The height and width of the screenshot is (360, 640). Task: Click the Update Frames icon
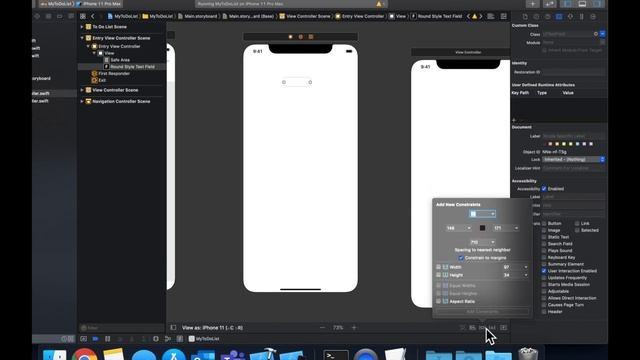[462, 327]
